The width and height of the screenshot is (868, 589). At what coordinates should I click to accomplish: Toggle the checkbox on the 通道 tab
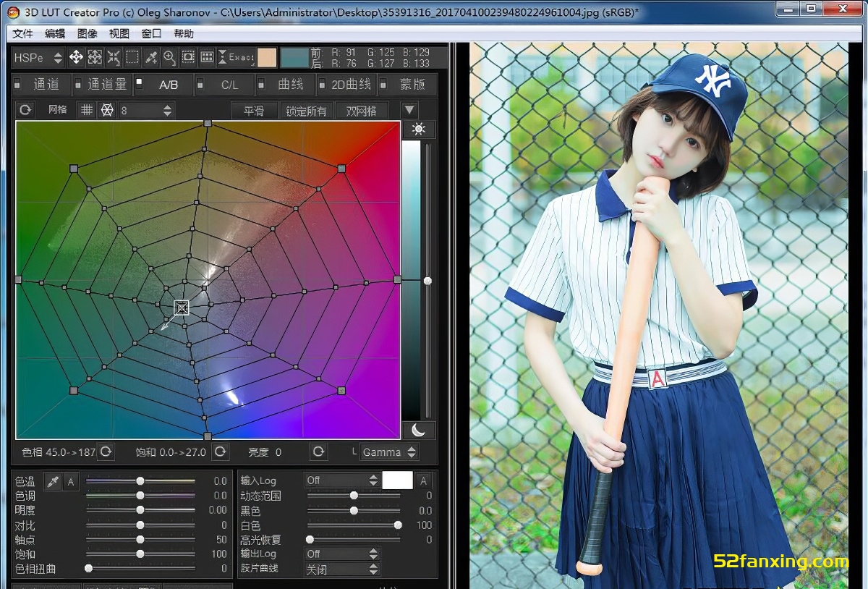17,83
